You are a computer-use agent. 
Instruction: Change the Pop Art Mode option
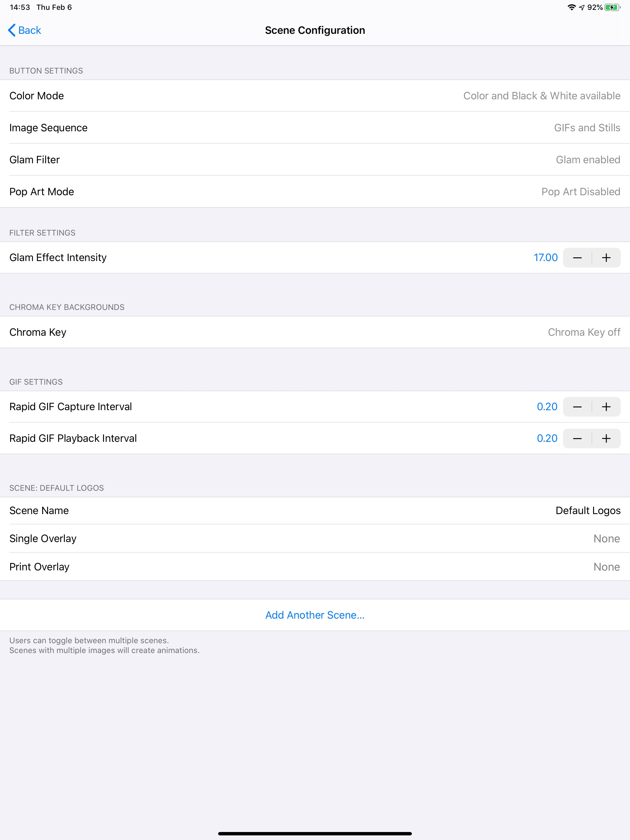pyautogui.click(x=315, y=191)
